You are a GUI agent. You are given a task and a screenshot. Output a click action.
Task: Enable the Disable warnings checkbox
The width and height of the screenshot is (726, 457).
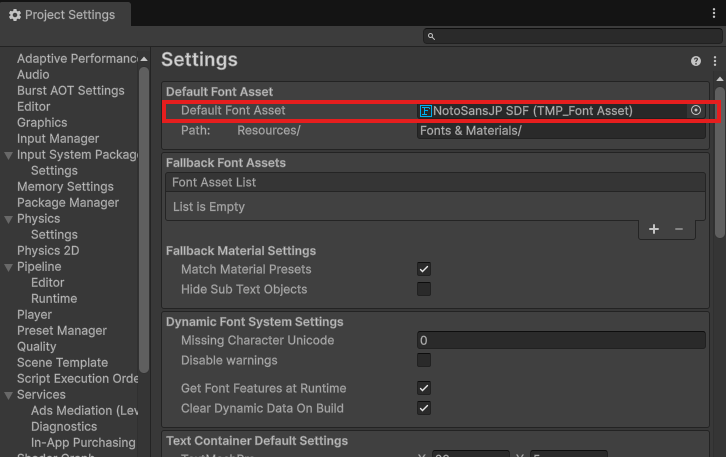pyautogui.click(x=424, y=360)
